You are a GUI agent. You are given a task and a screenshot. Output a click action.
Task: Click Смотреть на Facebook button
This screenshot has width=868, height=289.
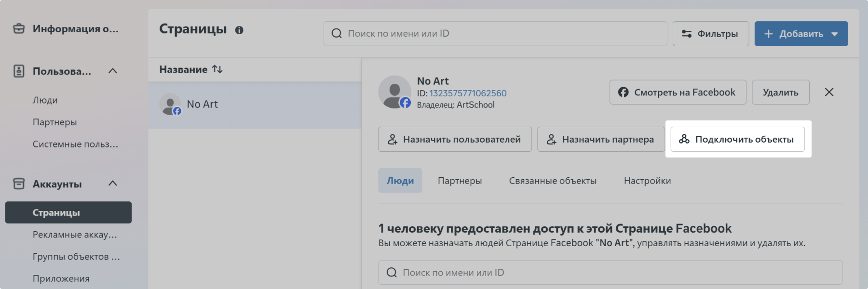click(678, 92)
